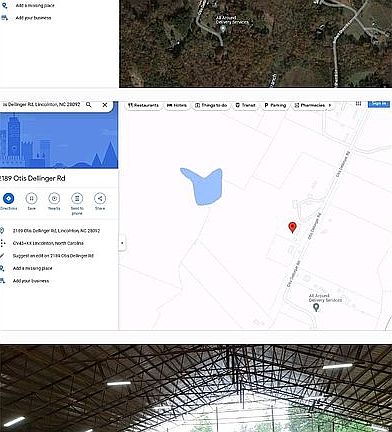Screen dimensions: 392x432
Task: Click Add a missing place beside the satellite map
Action: 35,6
